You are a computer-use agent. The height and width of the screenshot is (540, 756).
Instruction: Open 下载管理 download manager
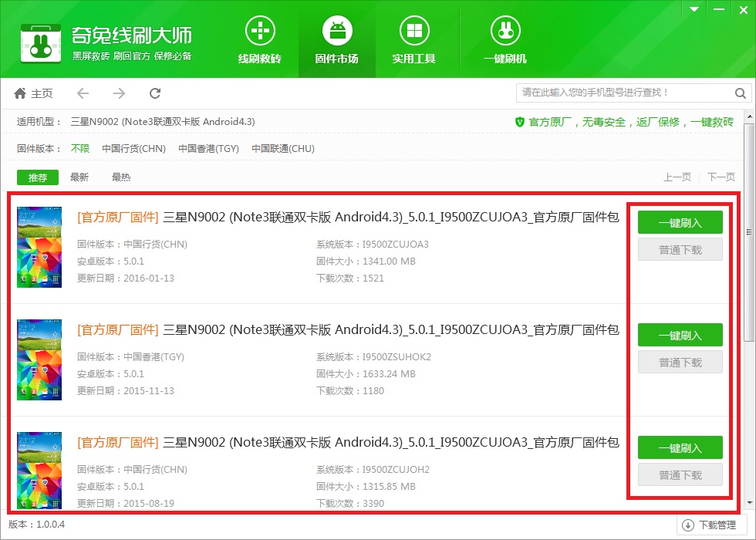point(711,525)
